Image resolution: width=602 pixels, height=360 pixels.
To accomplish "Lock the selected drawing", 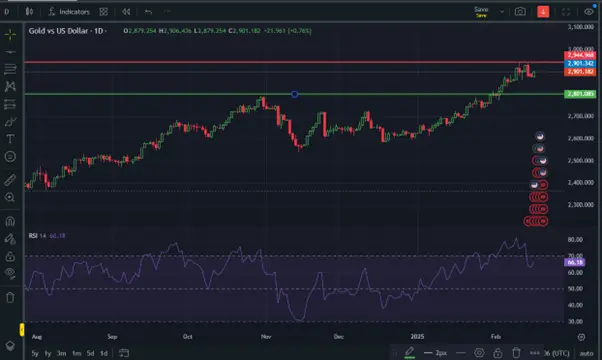I will pyautogui.click(x=498, y=353).
